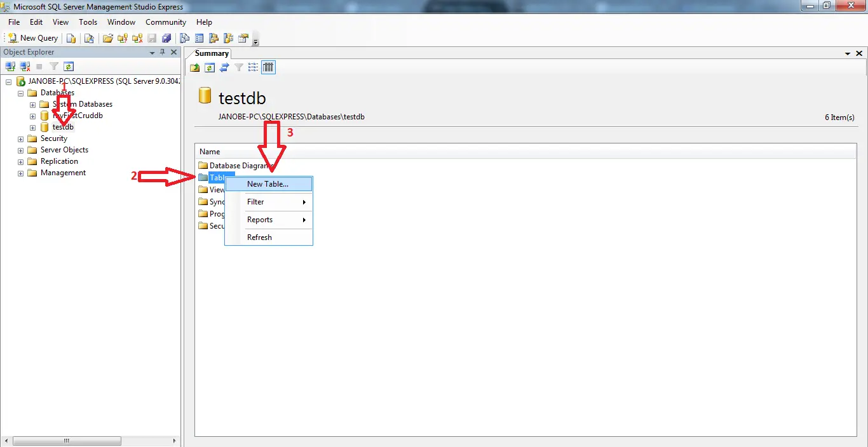Open the Community menu
Image resolution: width=868 pixels, height=447 pixels.
166,22
